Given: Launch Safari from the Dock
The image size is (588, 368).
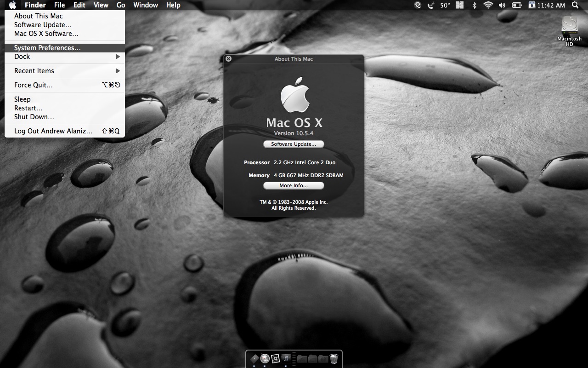Looking at the screenshot, I should [265, 358].
